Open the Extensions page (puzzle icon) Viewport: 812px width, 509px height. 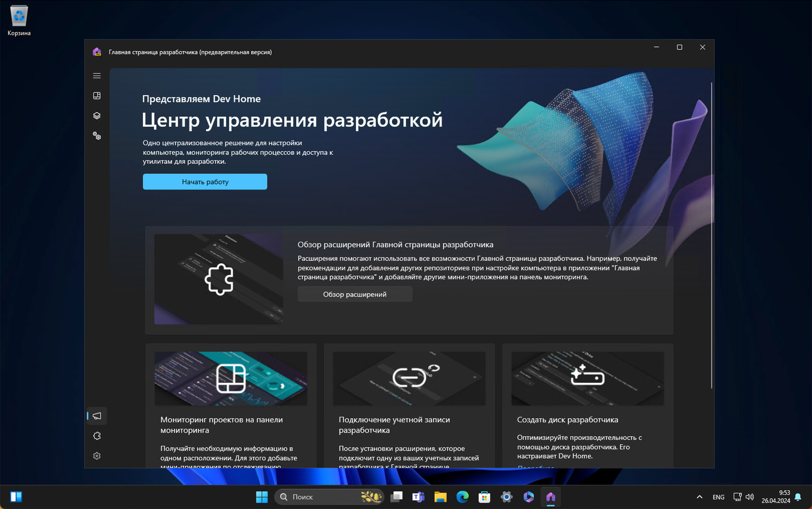[97, 436]
